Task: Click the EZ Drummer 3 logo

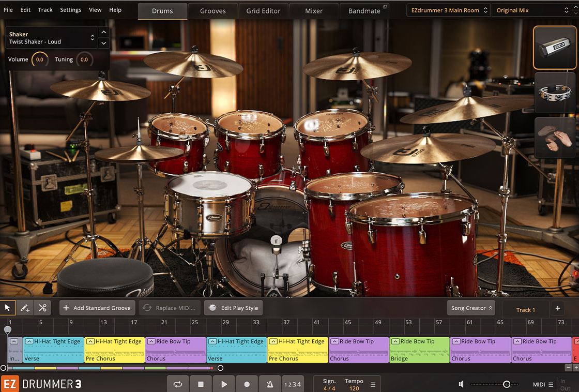Action: tap(41, 384)
